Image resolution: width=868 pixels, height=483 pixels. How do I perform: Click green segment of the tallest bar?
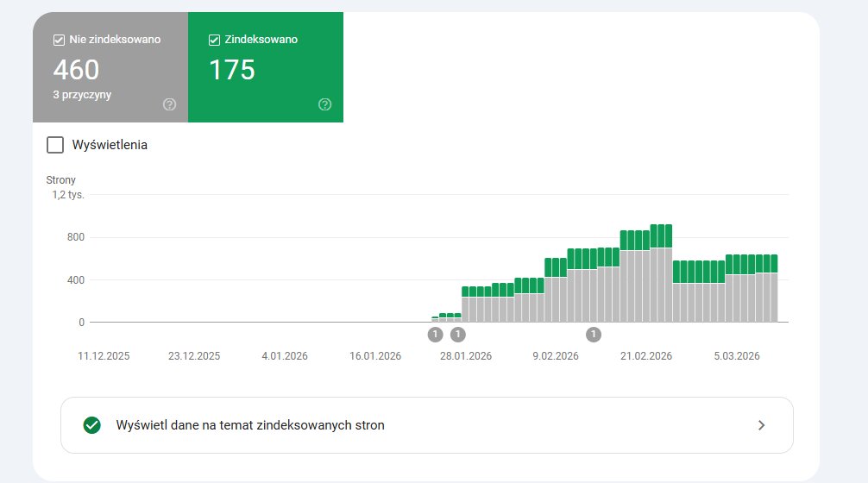pos(661,235)
